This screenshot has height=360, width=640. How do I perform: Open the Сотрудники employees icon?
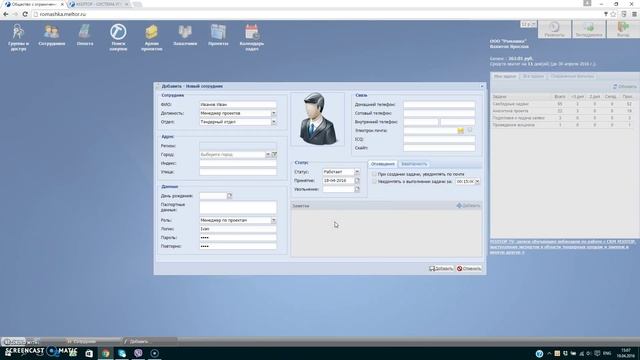tap(52, 35)
